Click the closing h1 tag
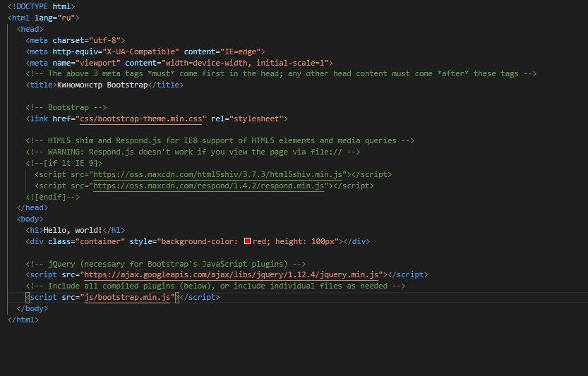 coord(114,230)
